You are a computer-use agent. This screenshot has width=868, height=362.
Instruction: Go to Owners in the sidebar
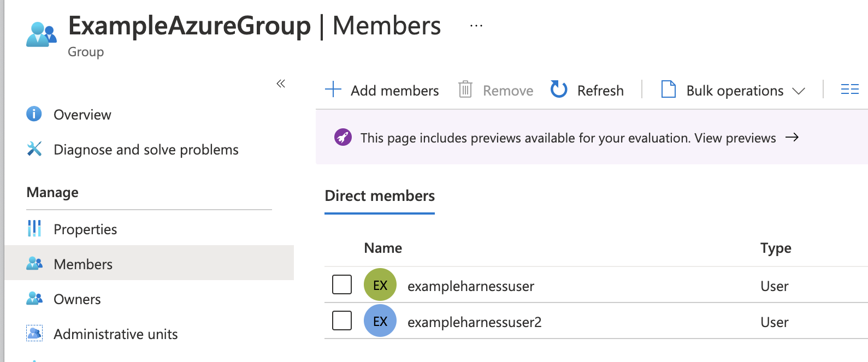pos(77,299)
